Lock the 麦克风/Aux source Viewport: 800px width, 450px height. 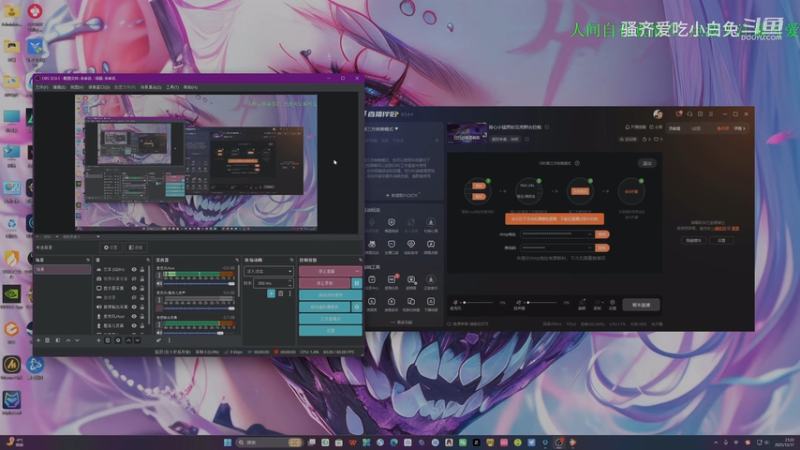(x=142, y=316)
